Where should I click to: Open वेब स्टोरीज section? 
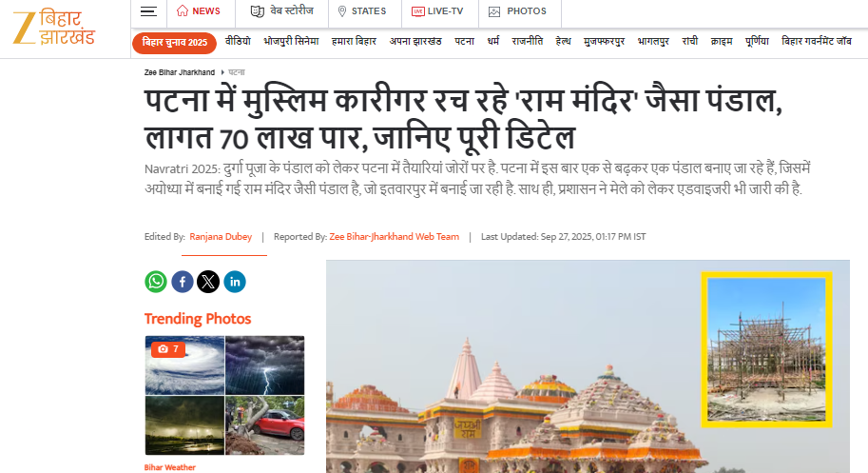(x=282, y=11)
